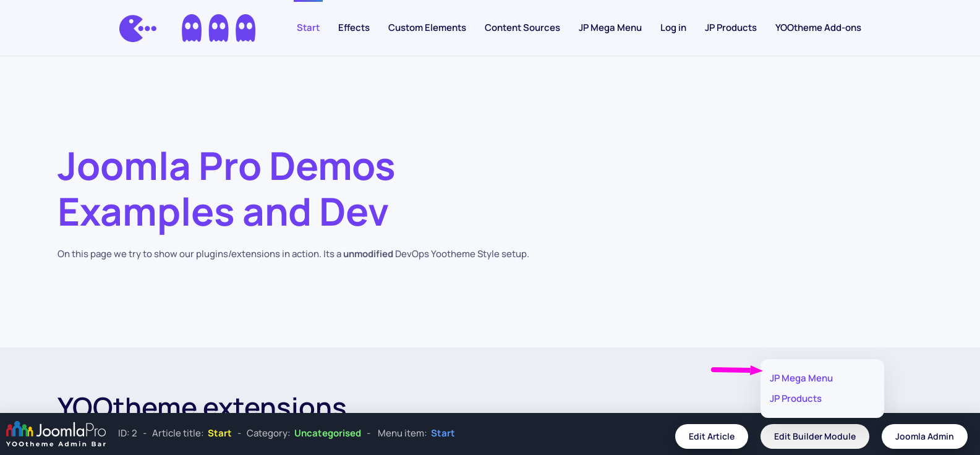Open YOOtheme Add-ons menu item
This screenshot has height=455, width=980.
tap(818, 28)
